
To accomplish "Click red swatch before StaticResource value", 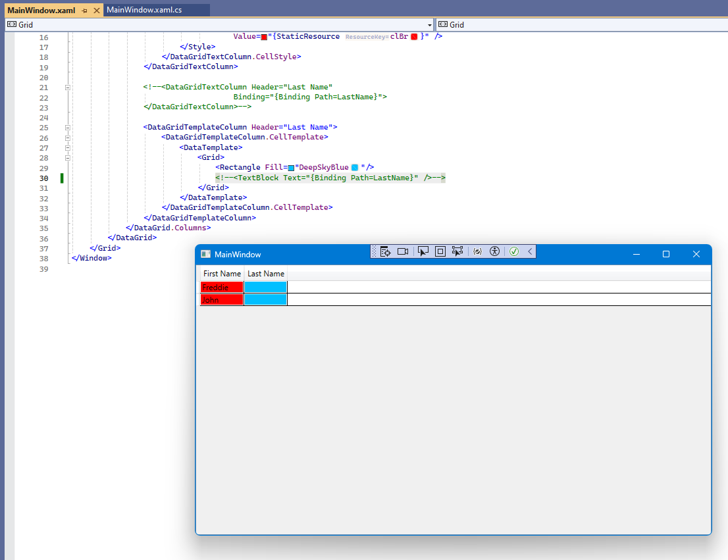I will pyautogui.click(x=264, y=37).
